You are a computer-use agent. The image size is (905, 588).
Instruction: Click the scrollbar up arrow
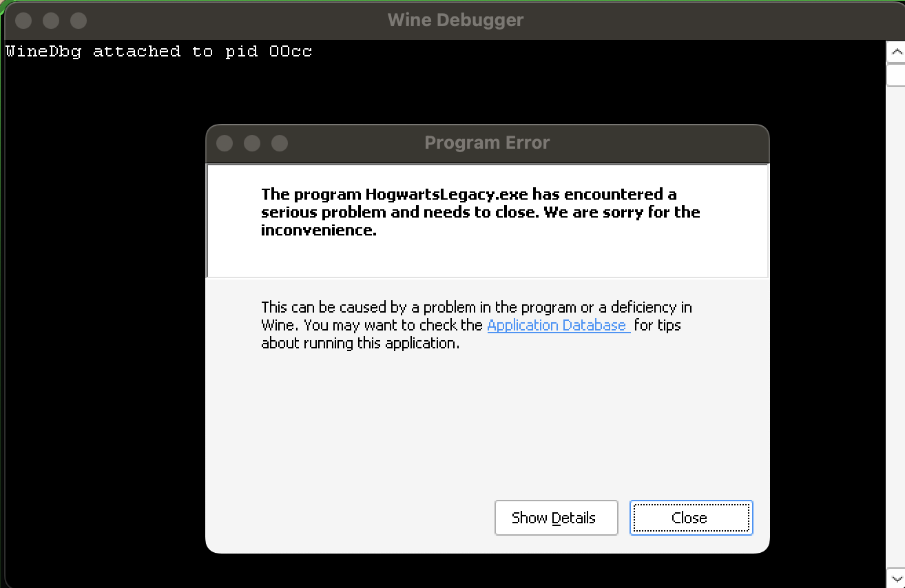pos(896,51)
